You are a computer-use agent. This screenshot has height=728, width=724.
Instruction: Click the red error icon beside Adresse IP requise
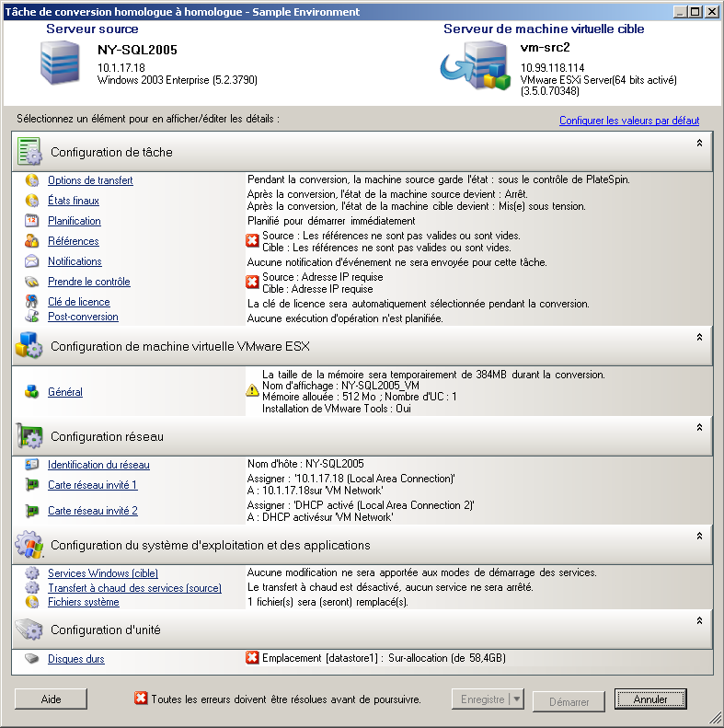[252, 282]
